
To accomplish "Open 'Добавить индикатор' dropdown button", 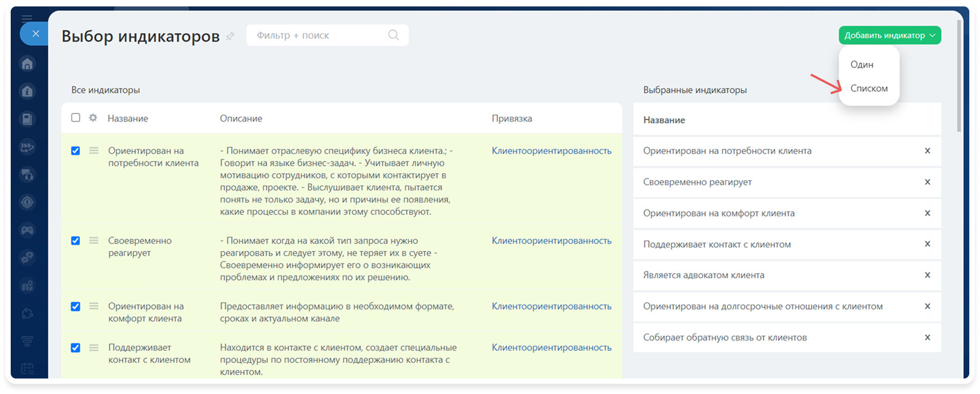I will (889, 35).
